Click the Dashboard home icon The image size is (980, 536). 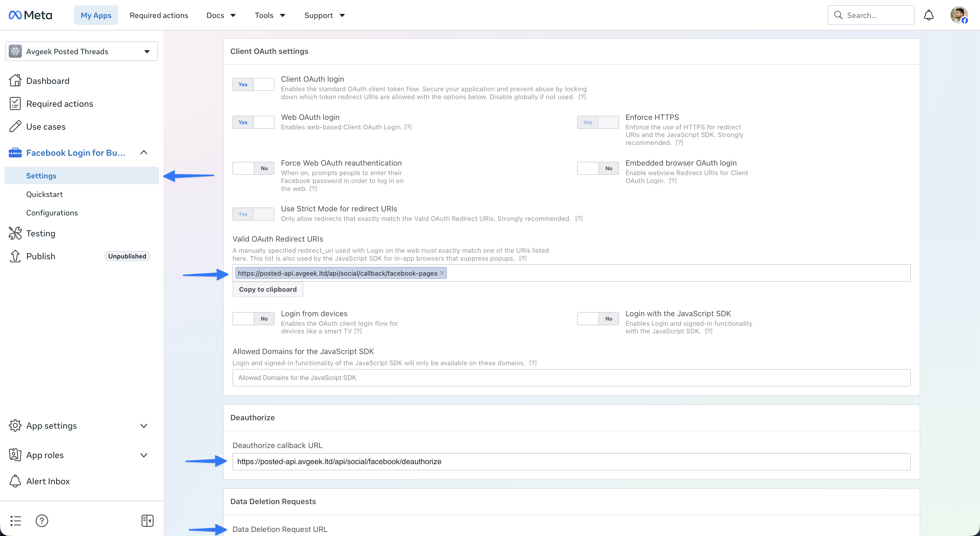click(x=15, y=81)
